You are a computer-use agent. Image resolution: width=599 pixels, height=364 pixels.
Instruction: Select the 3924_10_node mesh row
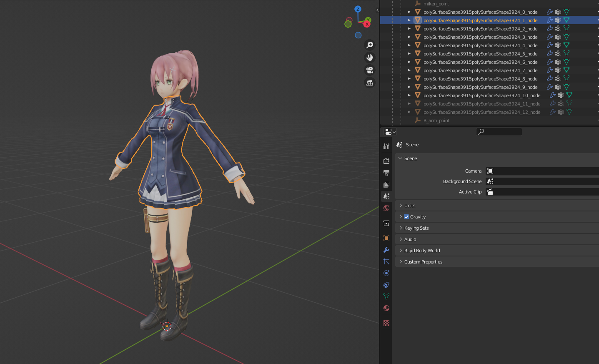pyautogui.click(x=482, y=95)
